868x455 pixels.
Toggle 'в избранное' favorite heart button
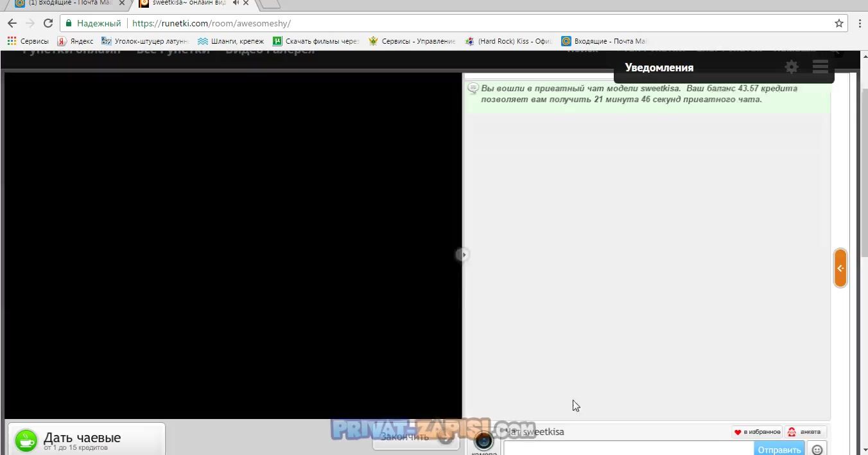[x=757, y=432]
